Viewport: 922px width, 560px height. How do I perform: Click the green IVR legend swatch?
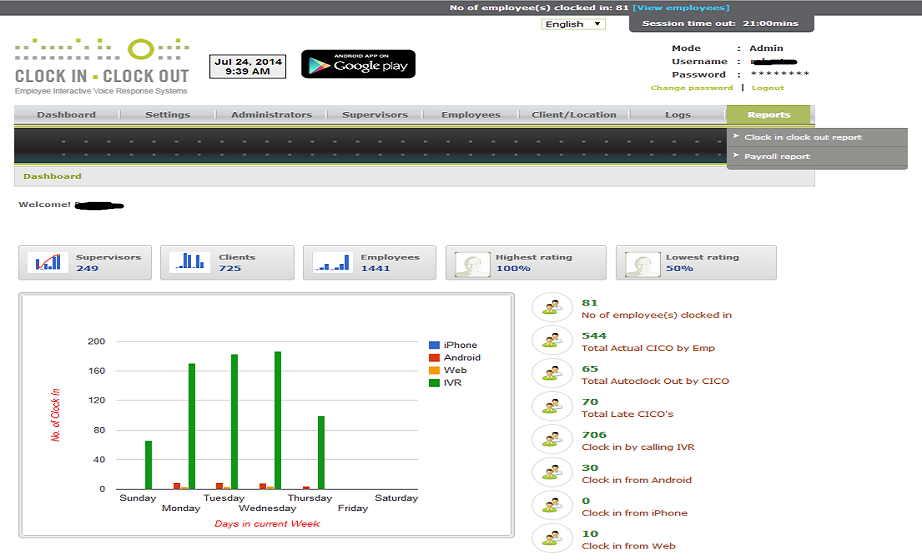pyautogui.click(x=434, y=383)
